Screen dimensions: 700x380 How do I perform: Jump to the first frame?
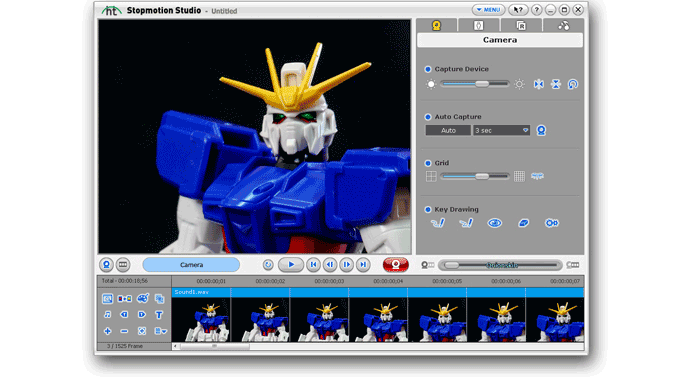pos(313,265)
